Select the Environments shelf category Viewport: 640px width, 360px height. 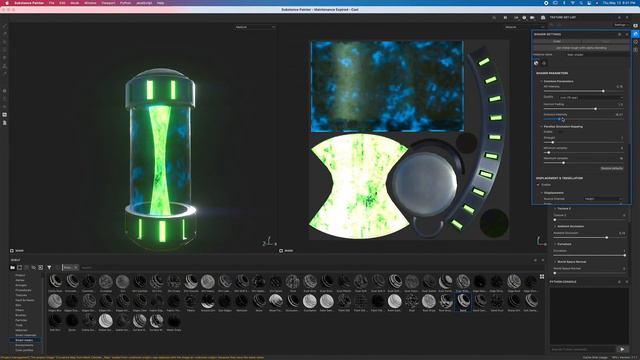click(24, 345)
